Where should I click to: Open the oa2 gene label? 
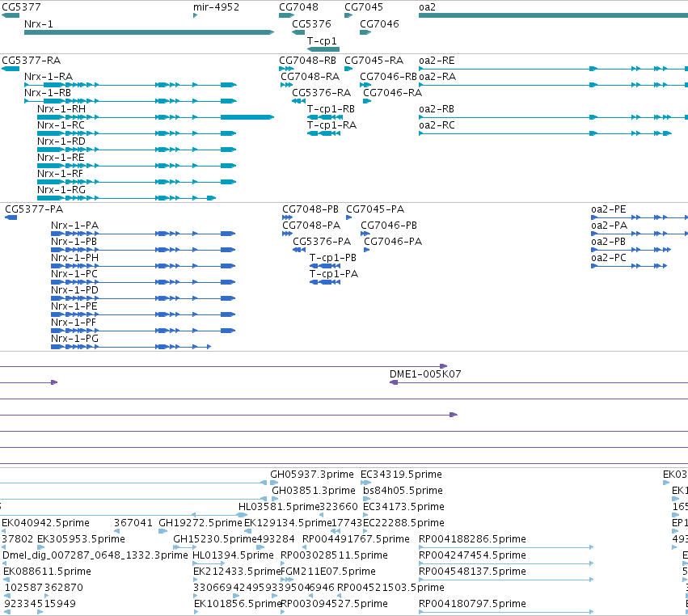428,7
